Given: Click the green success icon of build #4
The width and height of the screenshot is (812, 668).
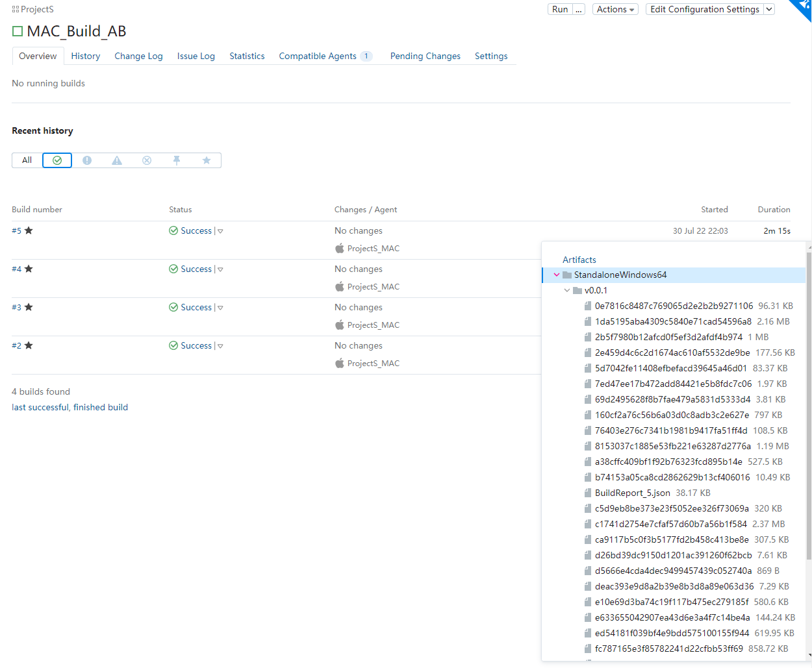Looking at the screenshot, I should [173, 269].
